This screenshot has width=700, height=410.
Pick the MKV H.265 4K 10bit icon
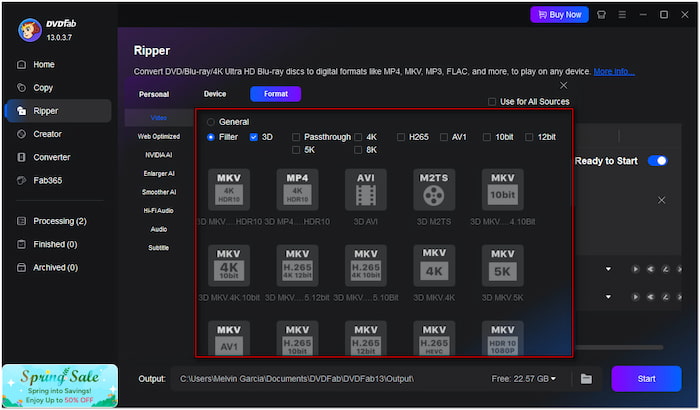pyautogui.click(x=366, y=265)
